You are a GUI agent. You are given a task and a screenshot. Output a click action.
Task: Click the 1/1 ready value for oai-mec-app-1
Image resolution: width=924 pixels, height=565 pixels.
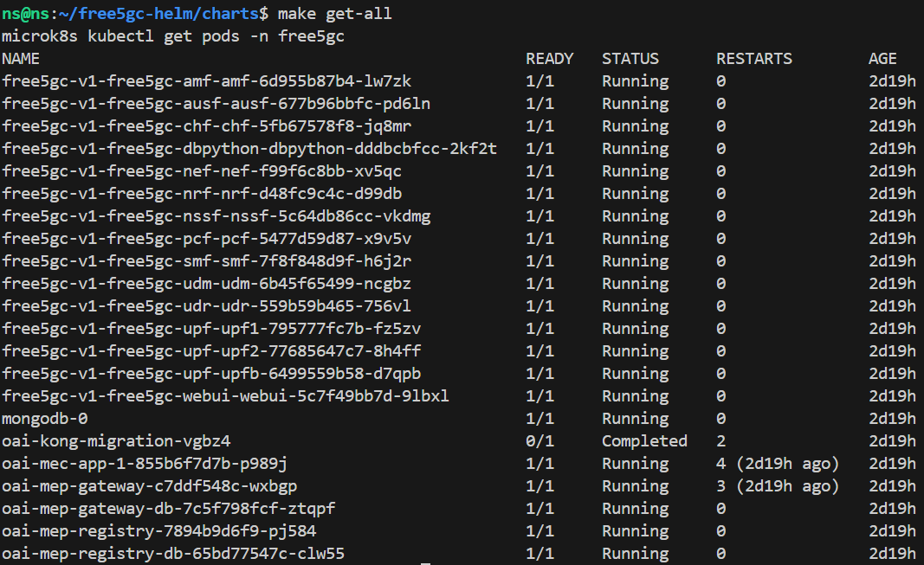click(540, 463)
